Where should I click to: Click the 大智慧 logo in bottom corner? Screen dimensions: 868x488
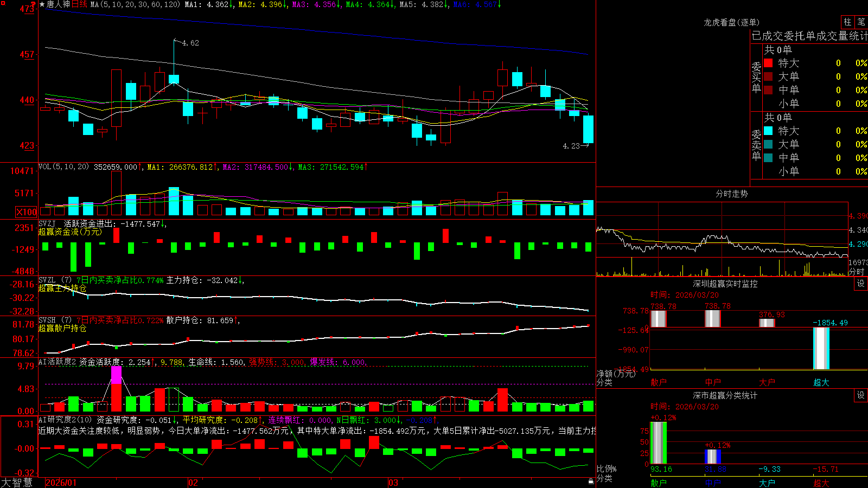17,483
